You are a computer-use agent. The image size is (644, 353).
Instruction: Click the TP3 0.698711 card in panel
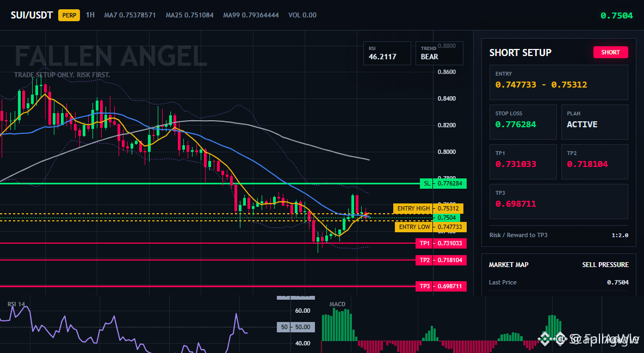point(559,201)
